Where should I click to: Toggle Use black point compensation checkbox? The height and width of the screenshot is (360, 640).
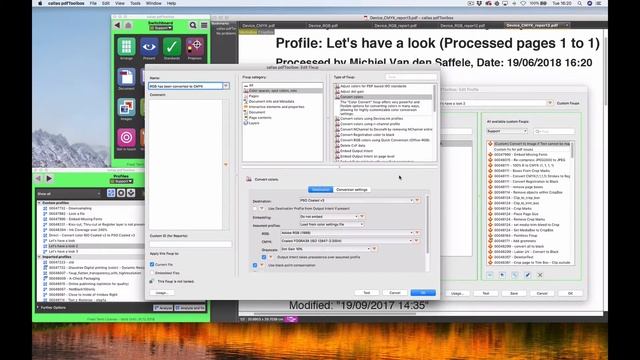pos(255,265)
